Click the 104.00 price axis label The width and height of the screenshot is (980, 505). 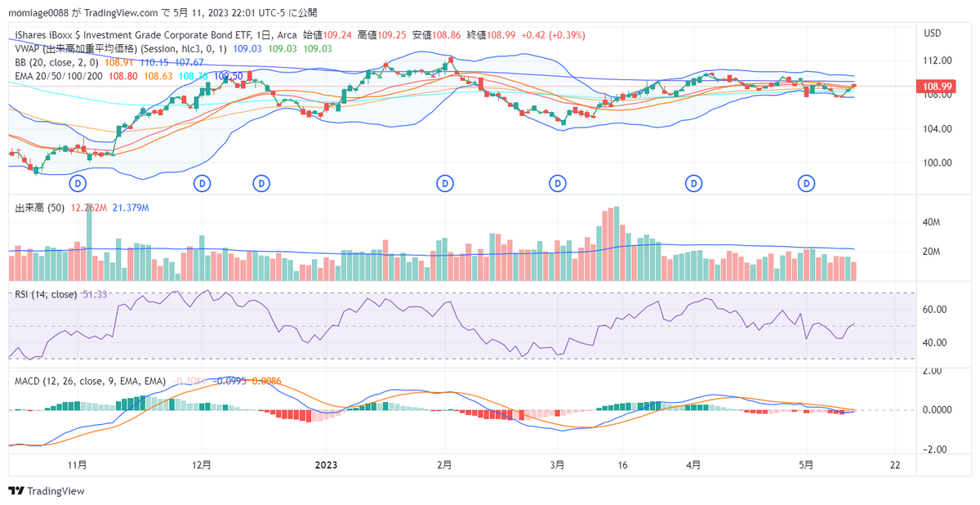(937, 128)
